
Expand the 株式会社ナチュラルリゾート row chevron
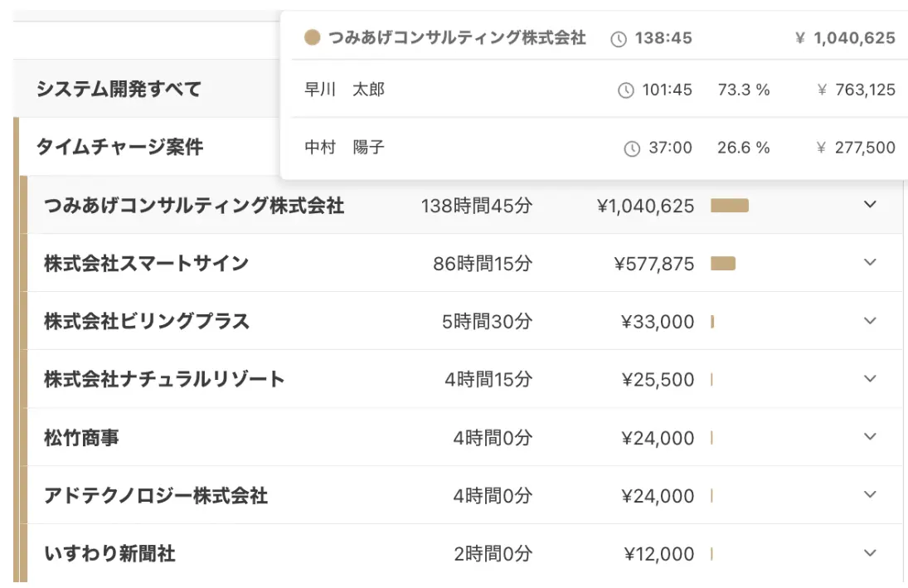click(x=870, y=379)
